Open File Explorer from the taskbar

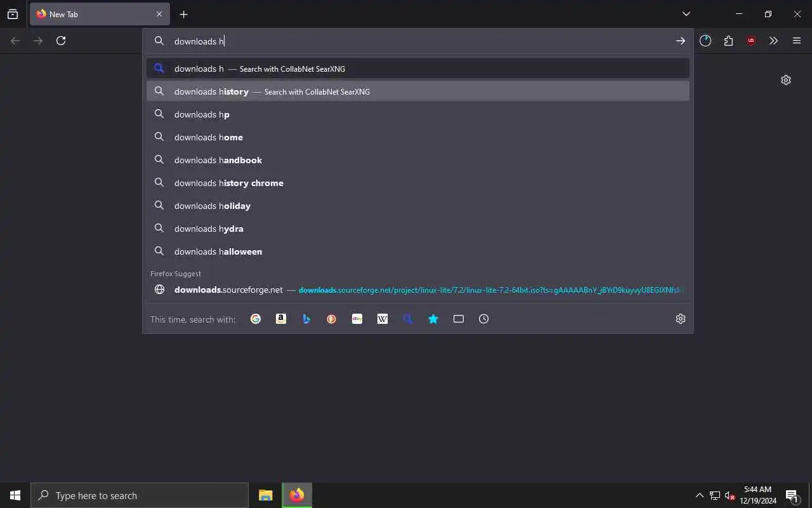[x=266, y=495]
